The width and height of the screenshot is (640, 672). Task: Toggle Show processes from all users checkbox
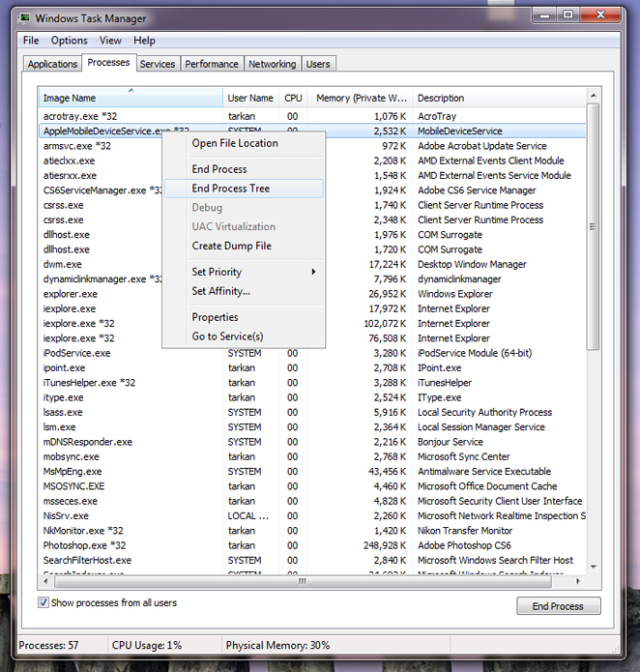coord(44,602)
